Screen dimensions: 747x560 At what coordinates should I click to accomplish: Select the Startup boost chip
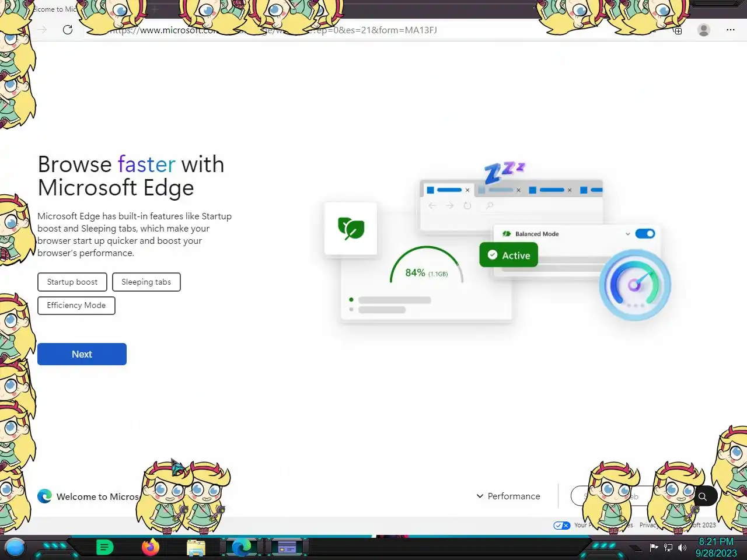[72, 282]
